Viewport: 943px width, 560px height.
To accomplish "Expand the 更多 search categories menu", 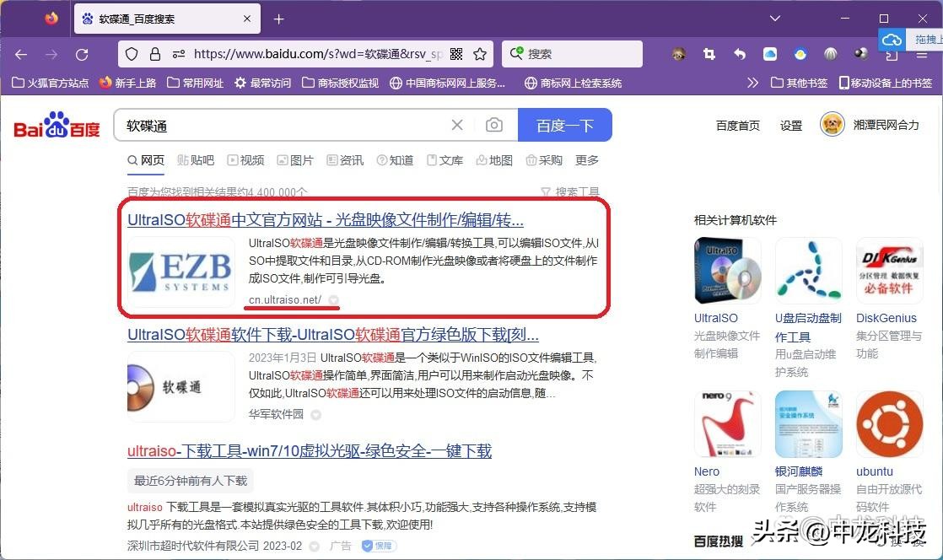I will [587, 159].
